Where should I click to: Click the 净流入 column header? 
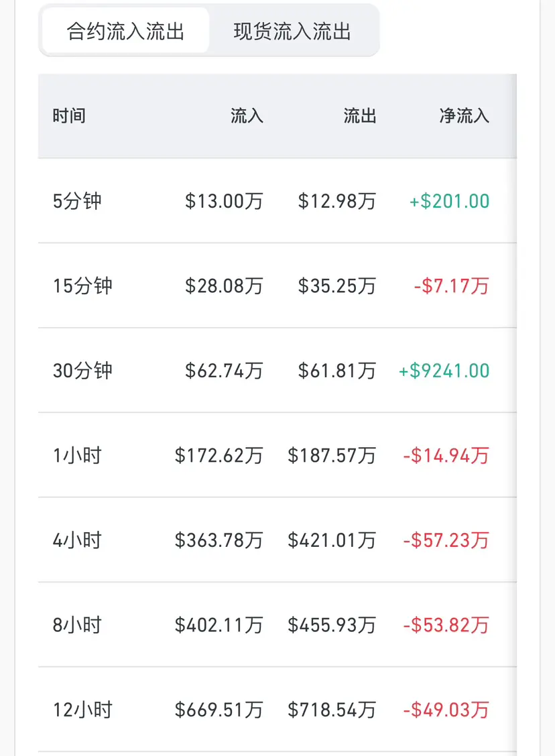point(464,116)
